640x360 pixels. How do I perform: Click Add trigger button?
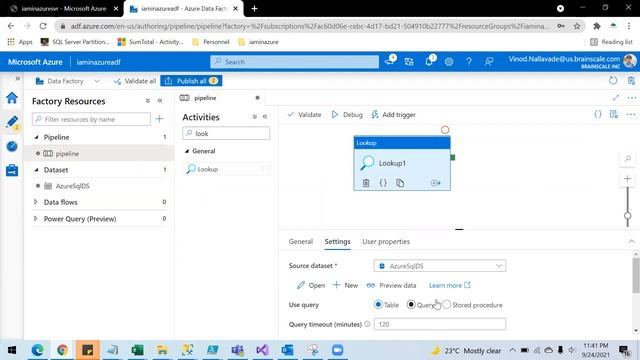(393, 115)
